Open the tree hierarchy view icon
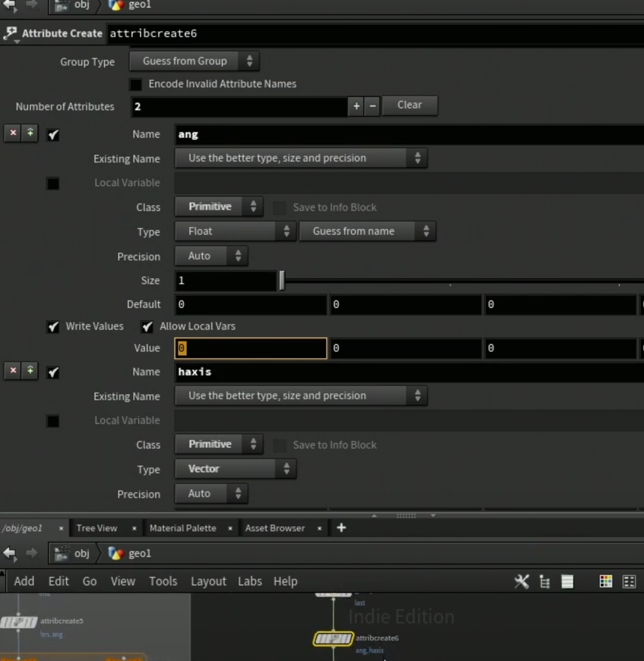The width and height of the screenshot is (644, 661). coord(545,582)
